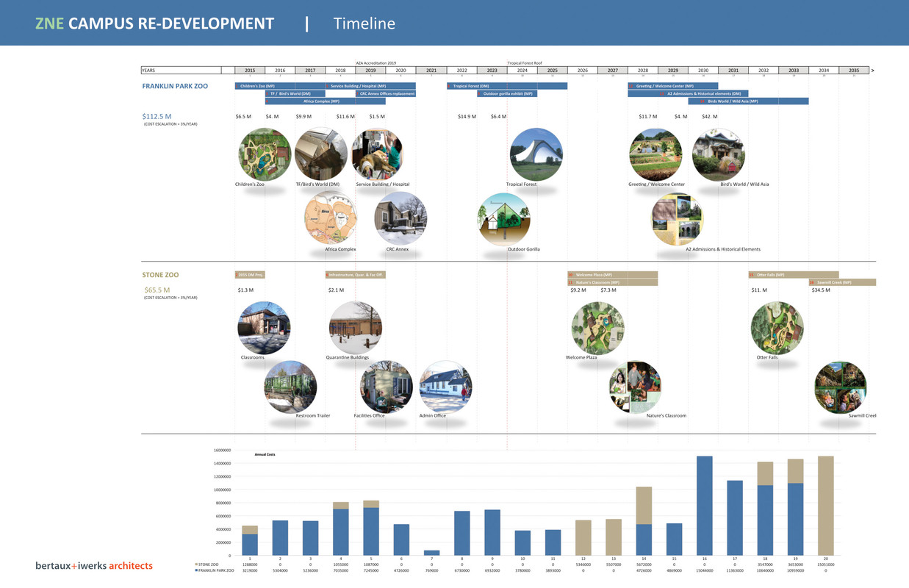Select the CRC Annex photo thumbnail
909x588 pixels.
pyautogui.click(x=400, y=218)
